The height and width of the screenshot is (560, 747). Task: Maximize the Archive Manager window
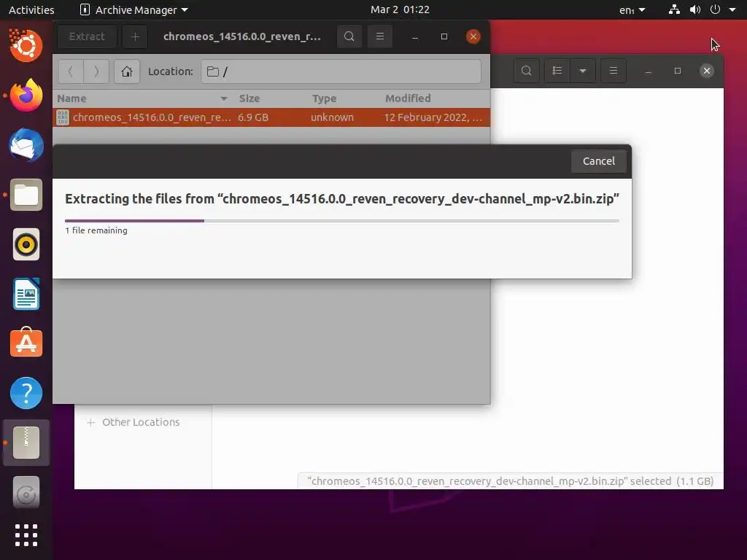(x=444, y=36)
